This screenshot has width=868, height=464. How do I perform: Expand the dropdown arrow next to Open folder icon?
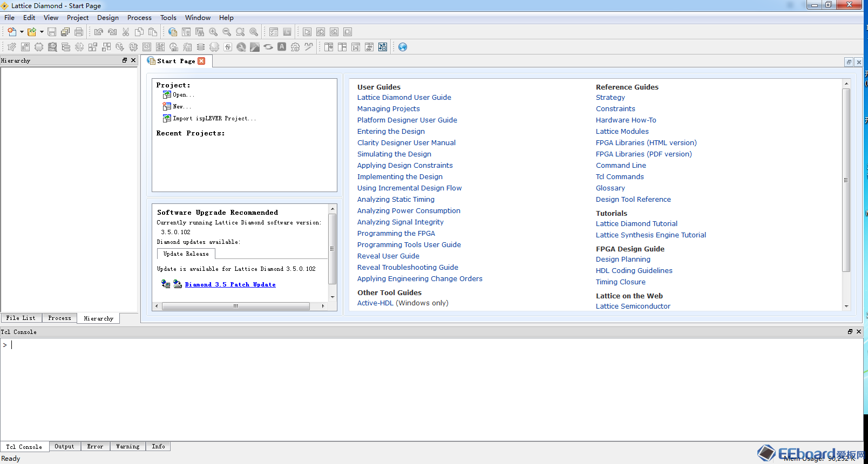(x=42, y=32)
